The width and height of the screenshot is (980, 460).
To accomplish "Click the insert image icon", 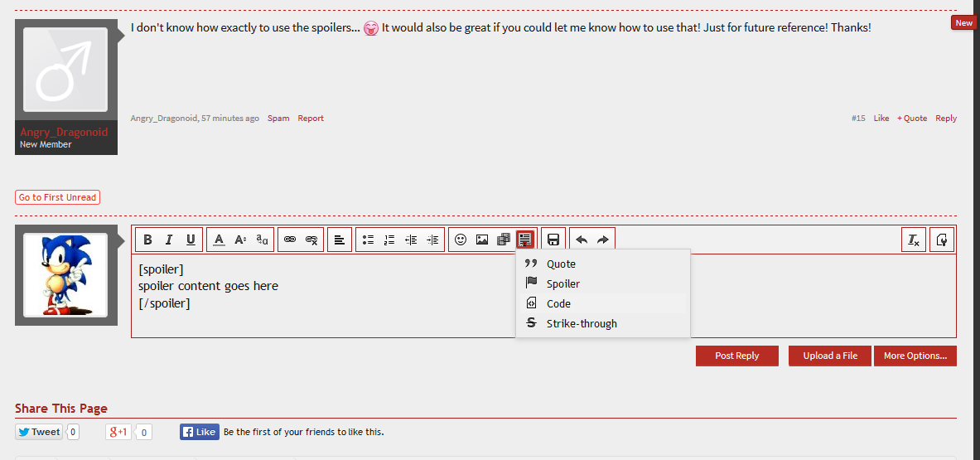I will tap(482, 240).
